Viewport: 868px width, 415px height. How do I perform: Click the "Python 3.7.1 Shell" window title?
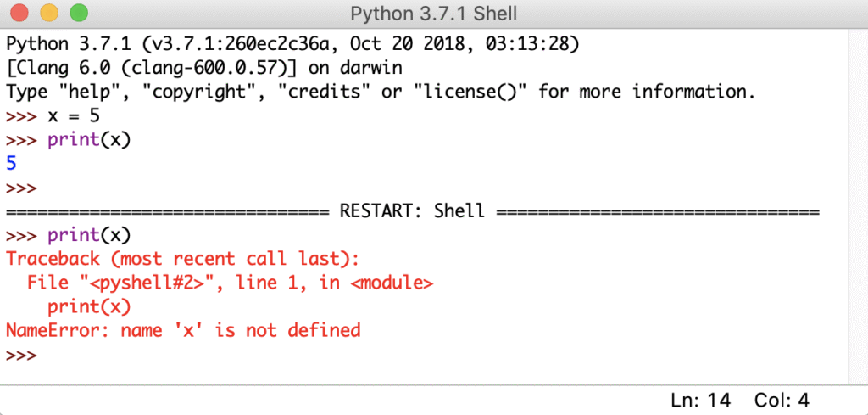click(433, 14)
